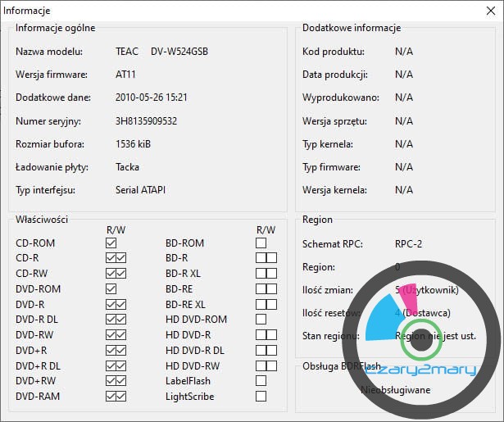The height and width of the screenshot is (422, 504).
Task: Toggle the HD DVD-RW write checkbox
Action: [271, 365]
